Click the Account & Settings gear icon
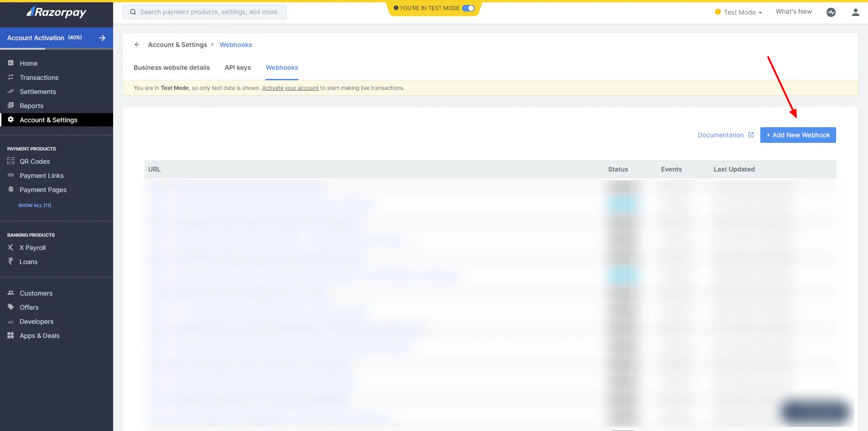The height and width of the screenshot is (431, 868). tap(10, 119)
